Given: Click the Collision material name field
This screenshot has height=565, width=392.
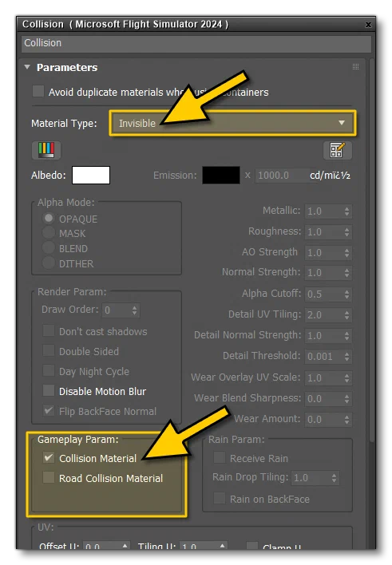Looking at the screenshot, I should tap(196, 43).
